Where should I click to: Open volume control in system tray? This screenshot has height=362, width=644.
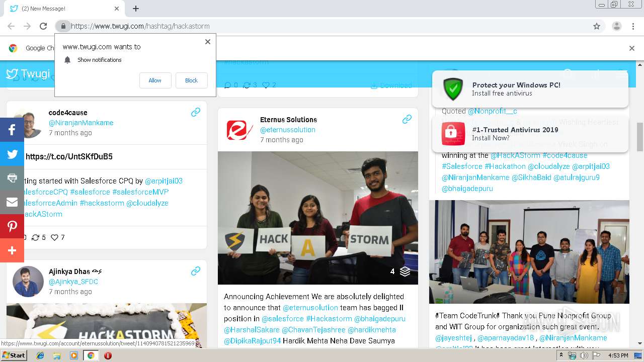pos(584,355)
